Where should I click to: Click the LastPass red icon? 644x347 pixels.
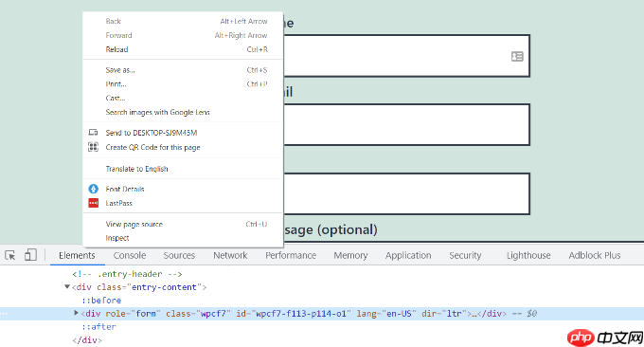coord(93,203)
